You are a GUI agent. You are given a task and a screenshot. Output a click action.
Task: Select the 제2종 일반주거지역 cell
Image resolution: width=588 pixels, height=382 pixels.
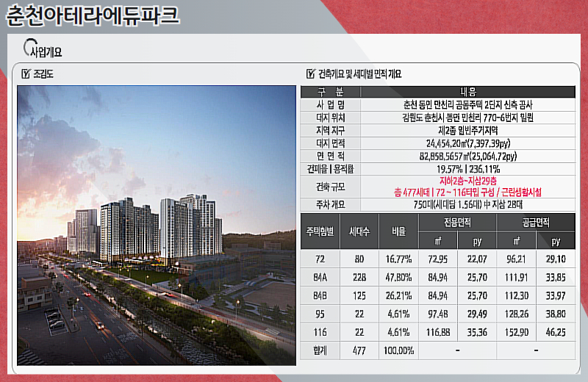coord(468,131)
